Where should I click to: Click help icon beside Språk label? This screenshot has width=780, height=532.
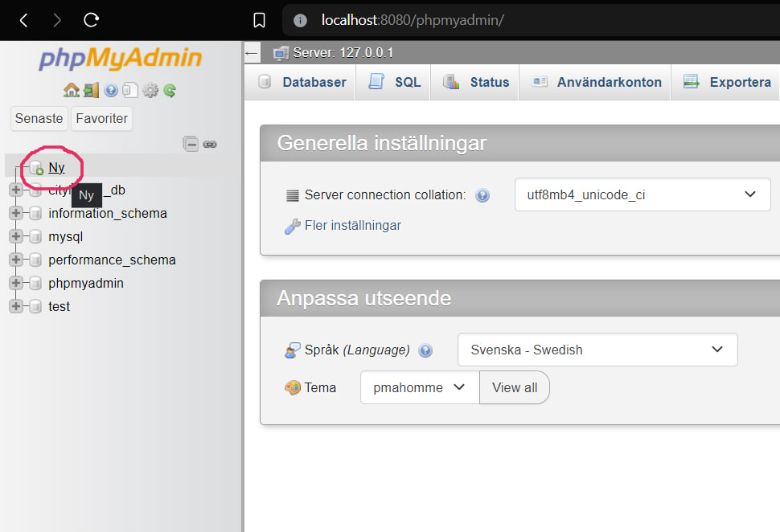425,350
